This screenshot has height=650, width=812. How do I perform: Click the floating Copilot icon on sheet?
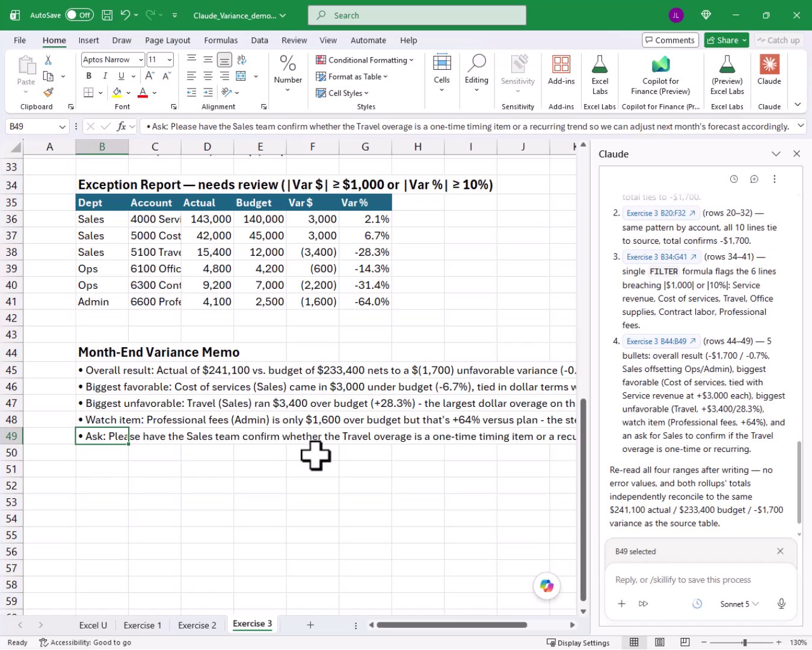point(547,586)
